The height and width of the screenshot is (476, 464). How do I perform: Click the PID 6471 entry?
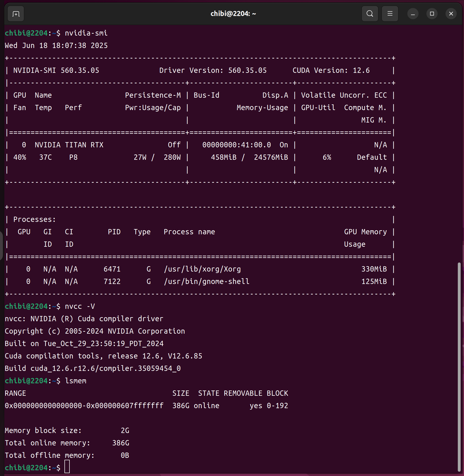[112, 269]
